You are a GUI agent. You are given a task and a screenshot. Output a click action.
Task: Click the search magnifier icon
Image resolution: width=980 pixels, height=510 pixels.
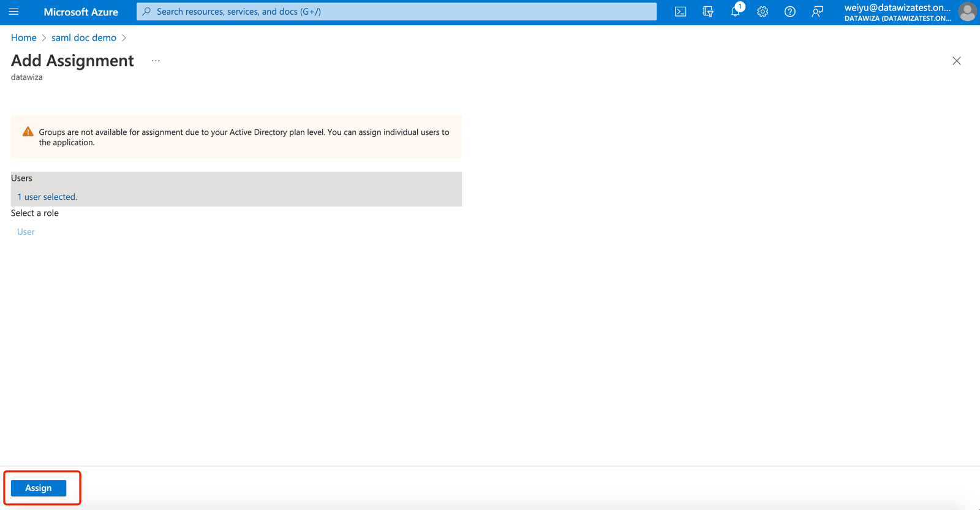coord(146,12)
